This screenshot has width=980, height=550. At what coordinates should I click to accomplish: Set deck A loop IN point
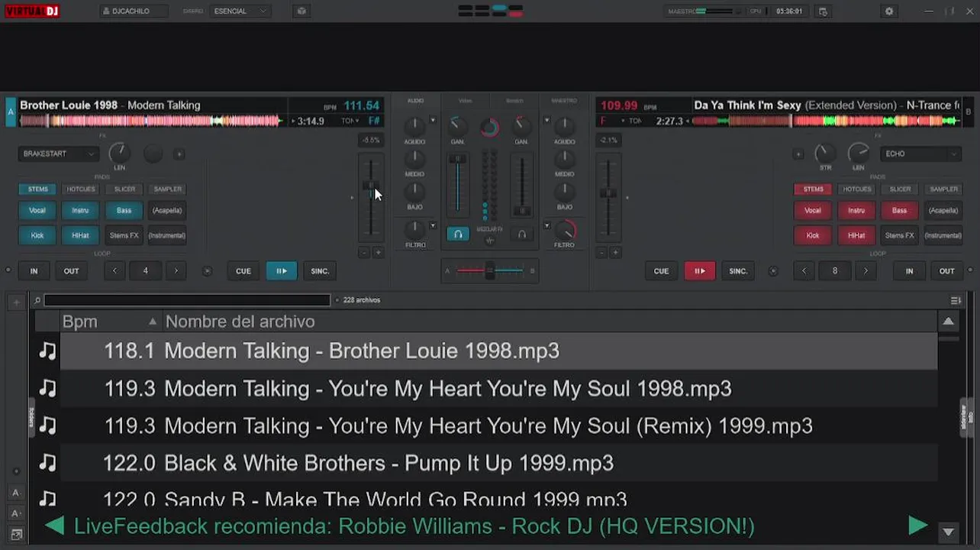pos(34,270)
